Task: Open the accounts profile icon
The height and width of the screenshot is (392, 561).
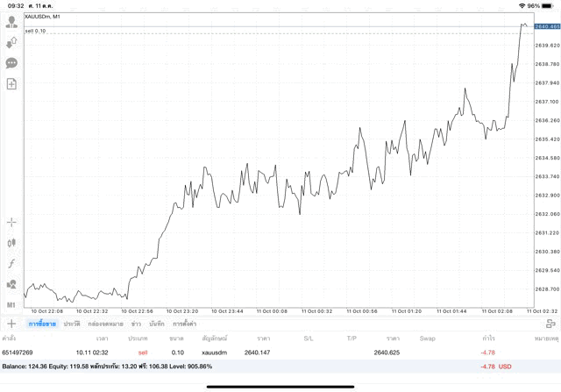Action: [11, 21]
